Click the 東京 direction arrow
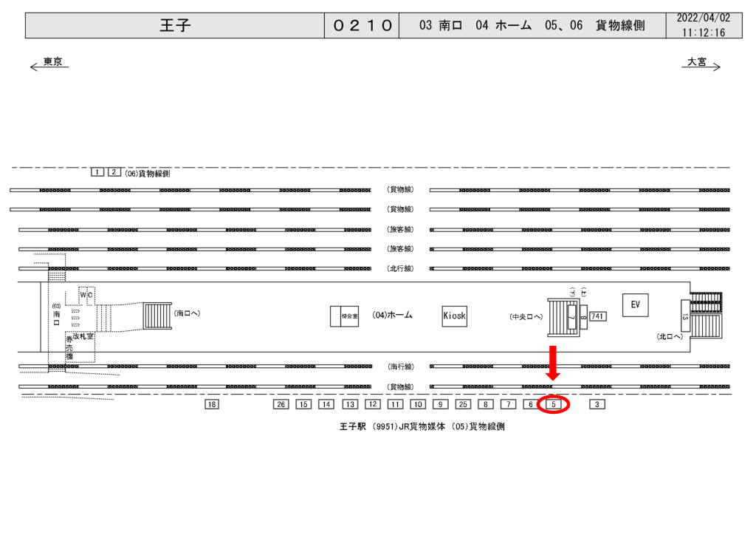This screenshot has width=756, height=535. pos(49,67)
